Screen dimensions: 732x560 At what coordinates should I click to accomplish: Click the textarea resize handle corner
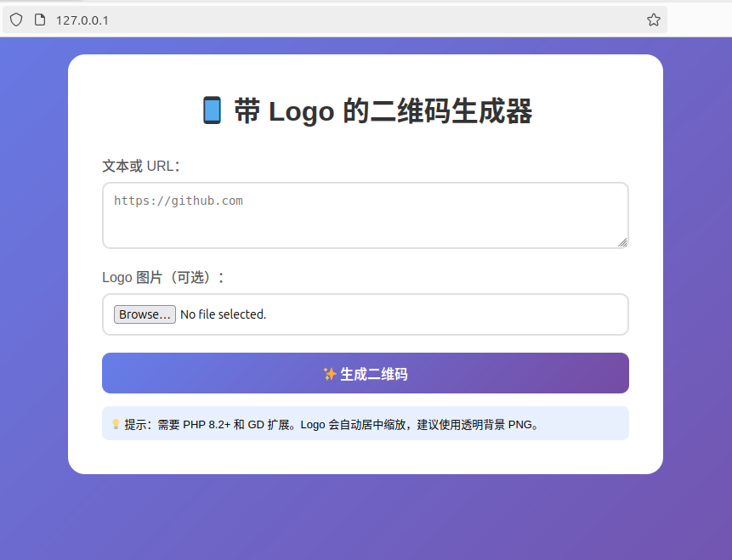click(x=623, y=244)
